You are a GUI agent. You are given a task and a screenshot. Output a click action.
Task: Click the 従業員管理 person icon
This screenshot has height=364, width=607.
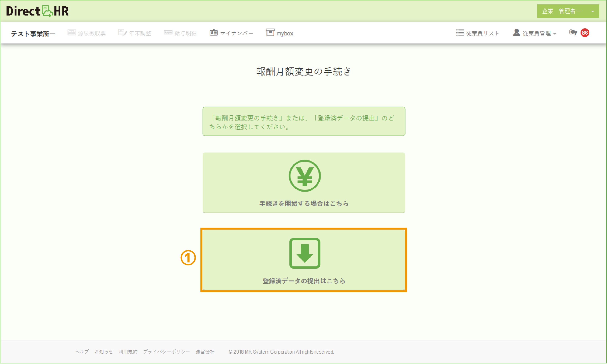coord(516,32)
